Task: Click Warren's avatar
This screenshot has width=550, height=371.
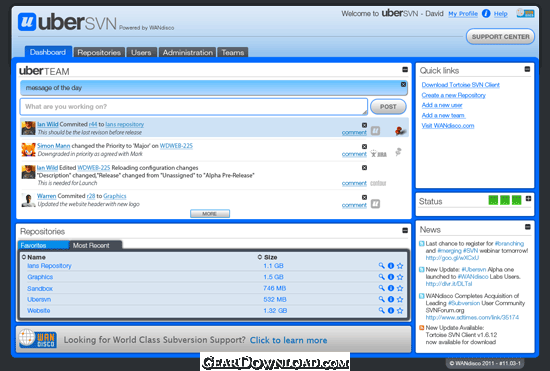Action: click(28, 200)
